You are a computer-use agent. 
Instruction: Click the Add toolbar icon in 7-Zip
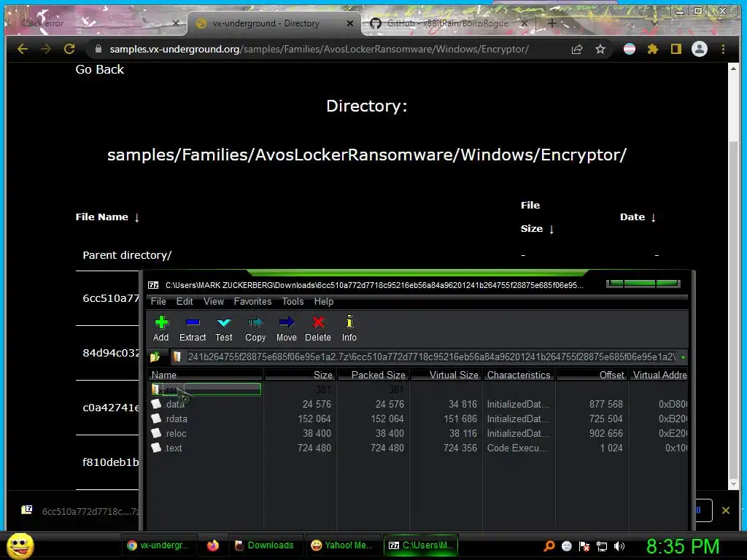(x=161, y=328)
